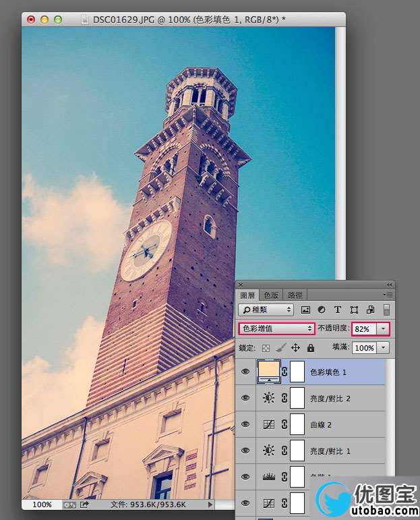Click the 100% fill value field

click(x=365, y=347)
